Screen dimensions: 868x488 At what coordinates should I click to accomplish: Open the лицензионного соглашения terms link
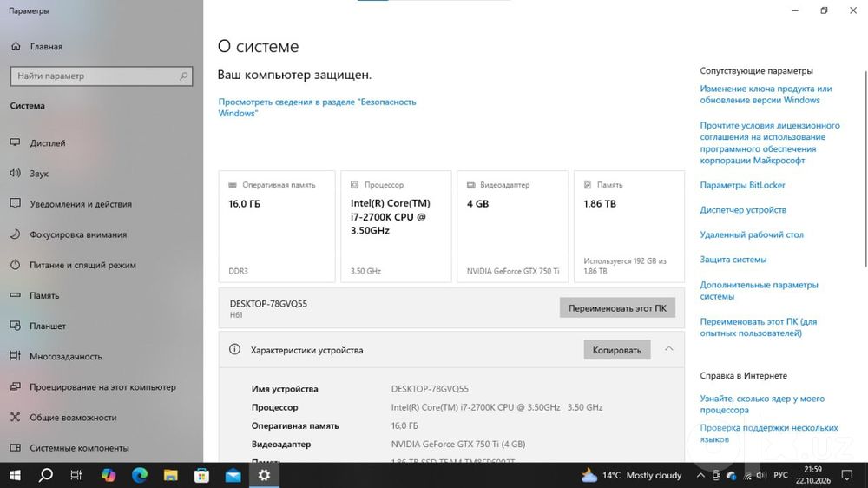coord(769,143)
